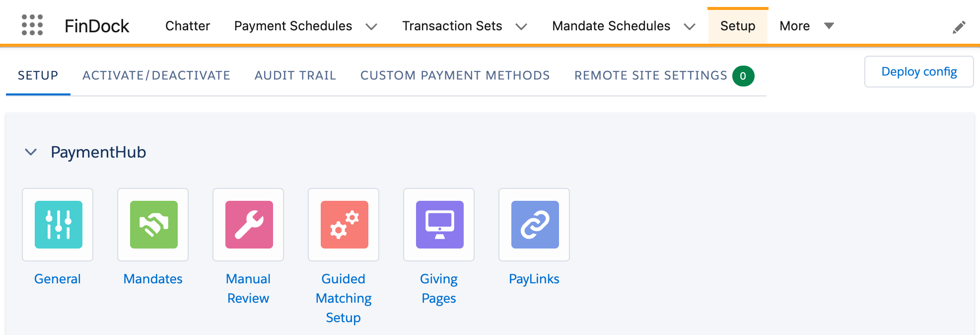This screenshot has height=335, width=980.
Task: Open the Audit Trail tab
Action: pos(295,75)
